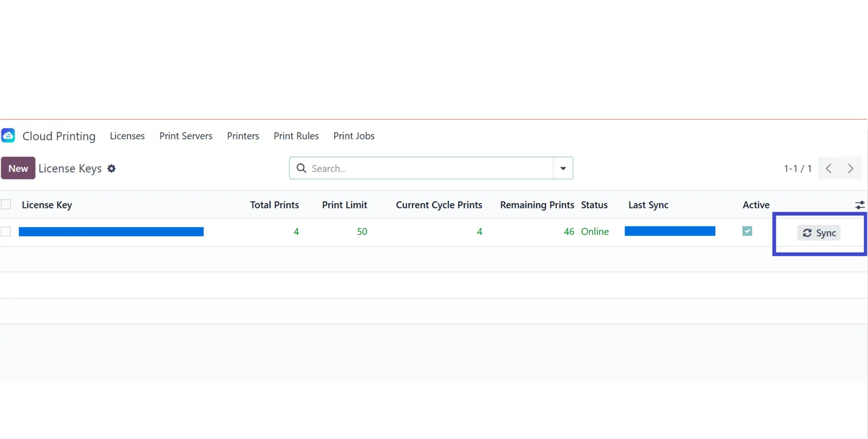Open optional columns adjust icon
Image resolution: width=868 pixels, height=439 pixels.
[x=859, y=205]
